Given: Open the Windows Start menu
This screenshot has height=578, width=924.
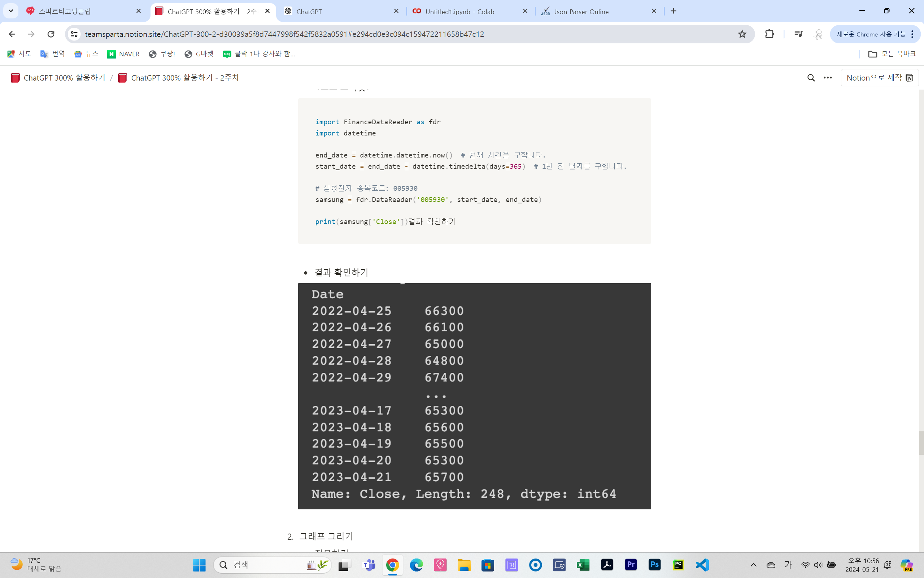Looking at the screenshot, I should pos(199,565).
